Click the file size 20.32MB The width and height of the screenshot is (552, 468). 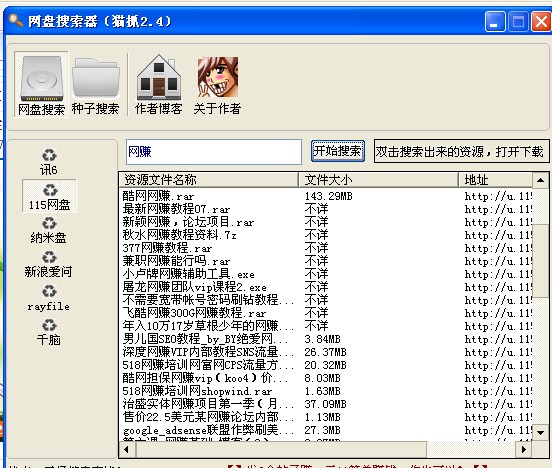[x=325, y=365]
